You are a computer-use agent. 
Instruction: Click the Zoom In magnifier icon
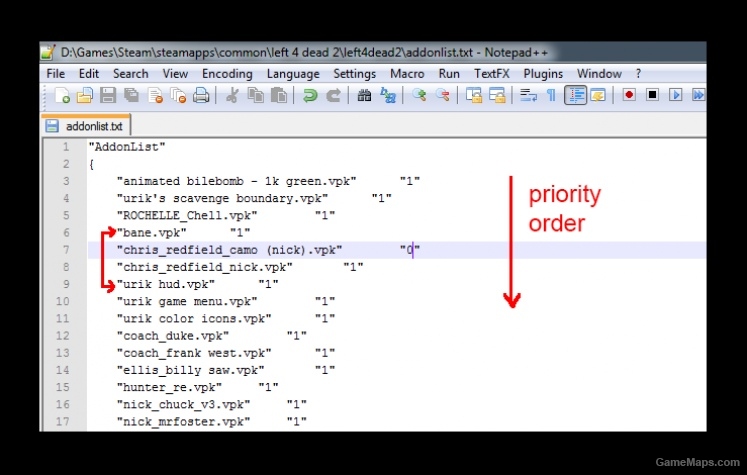pyautogui.click(x=419, y=95)
